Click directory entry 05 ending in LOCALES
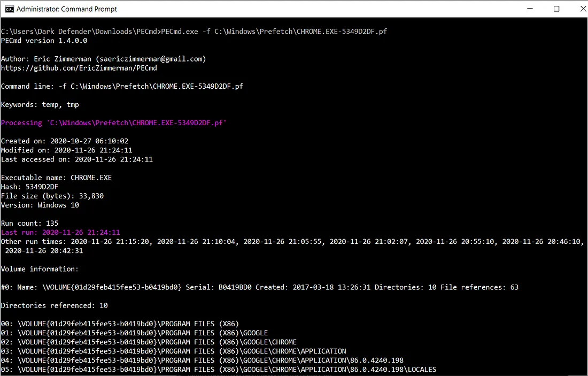The height and width of the screenshot is (376, 588). pos(219,370)
